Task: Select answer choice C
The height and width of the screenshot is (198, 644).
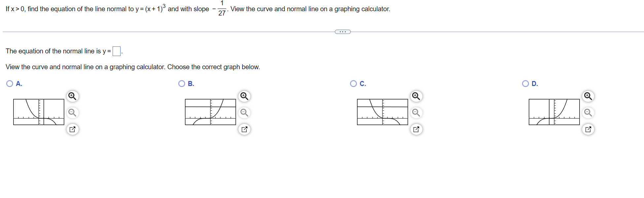Action: click(x=353, y=83)
